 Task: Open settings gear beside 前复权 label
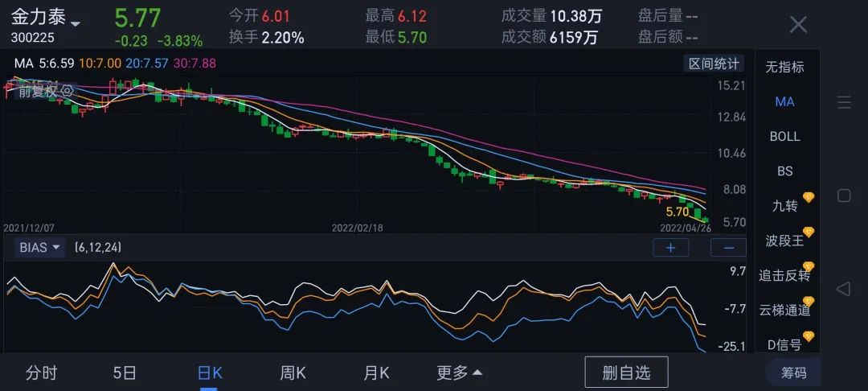[68, 91]
